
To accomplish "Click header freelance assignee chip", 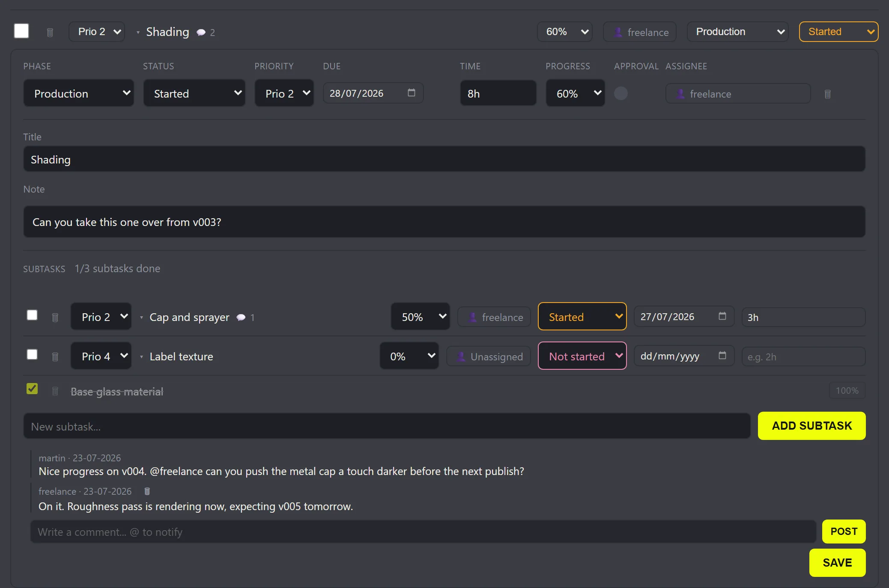I will point(640,32).
